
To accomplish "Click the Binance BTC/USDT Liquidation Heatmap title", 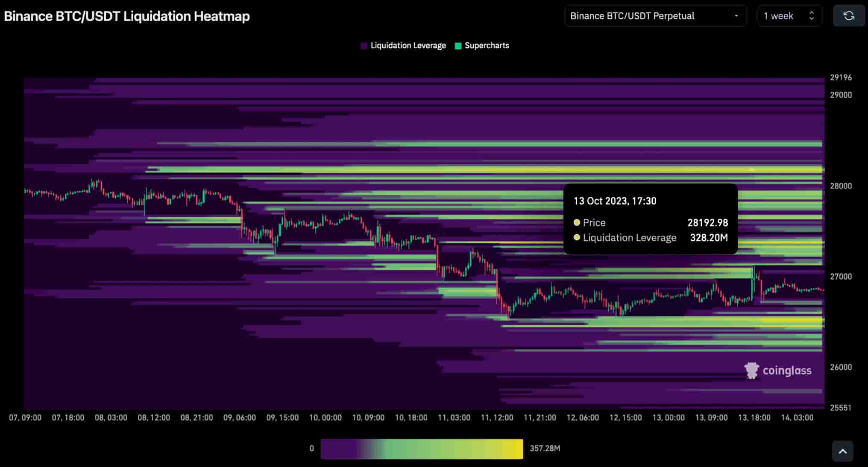I will [126, 16].
